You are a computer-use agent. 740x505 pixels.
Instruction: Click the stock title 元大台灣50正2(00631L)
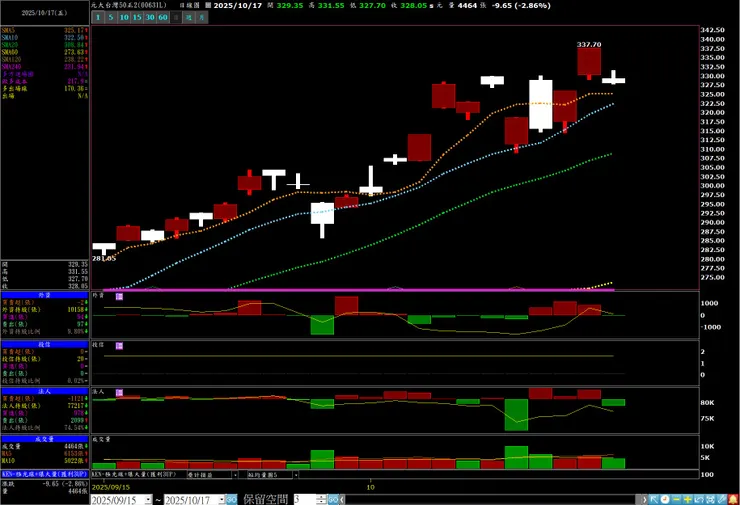click(129, 5)
